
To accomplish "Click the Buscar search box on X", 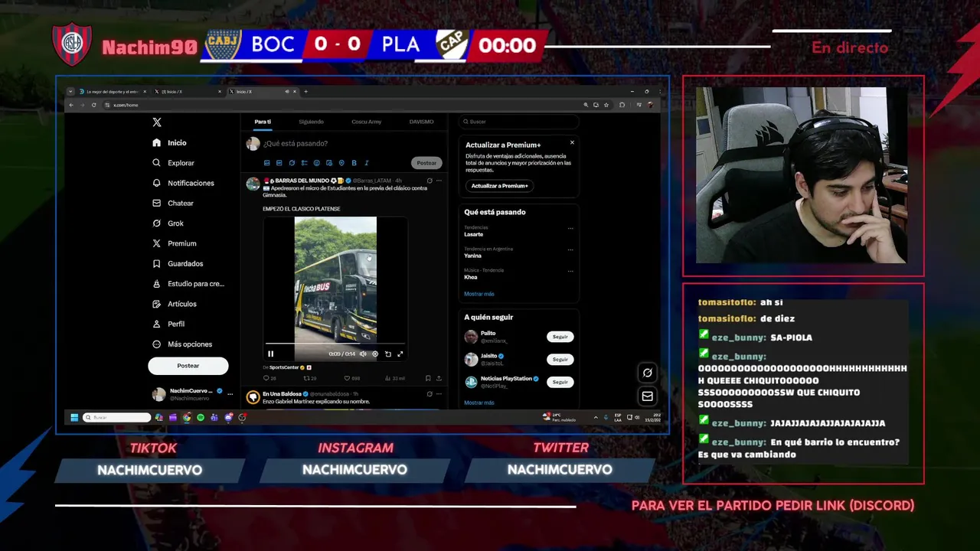I will click(x=519, y=122).
